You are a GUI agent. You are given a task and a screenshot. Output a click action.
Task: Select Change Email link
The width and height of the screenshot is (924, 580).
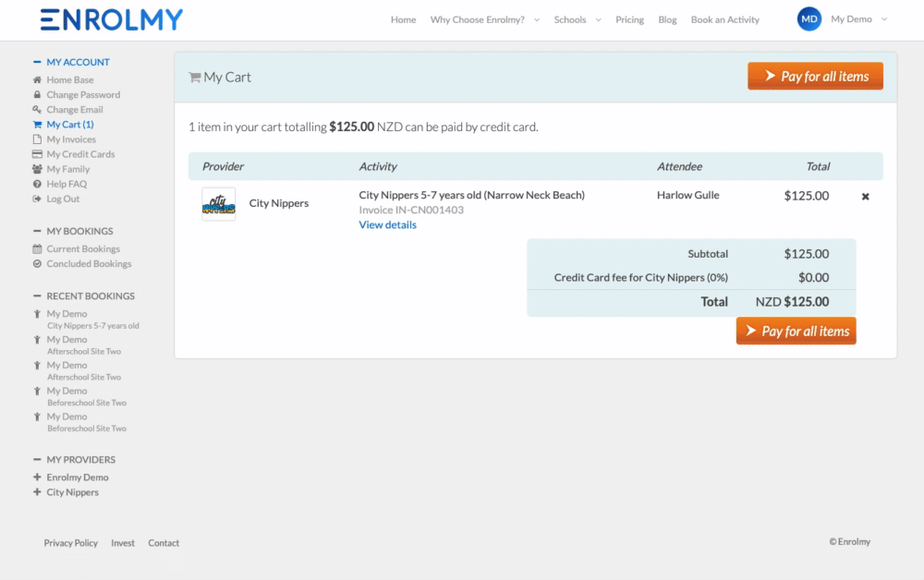pos(75,110)
